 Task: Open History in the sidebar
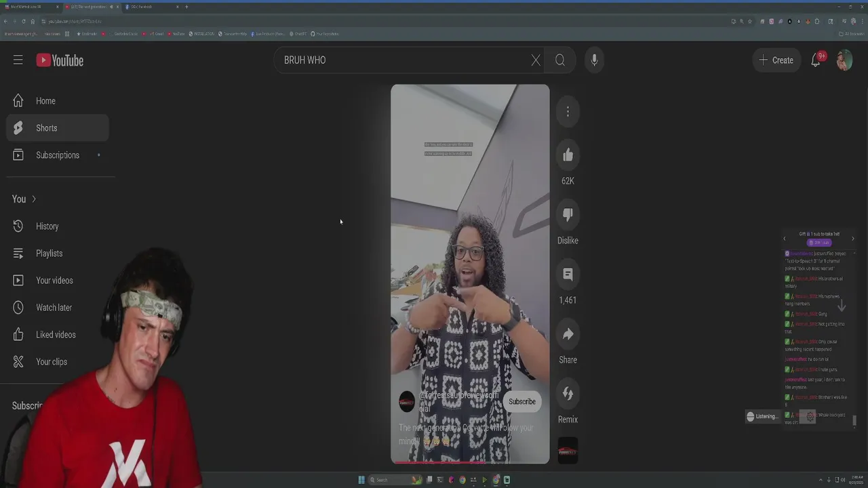coord(58,226)
